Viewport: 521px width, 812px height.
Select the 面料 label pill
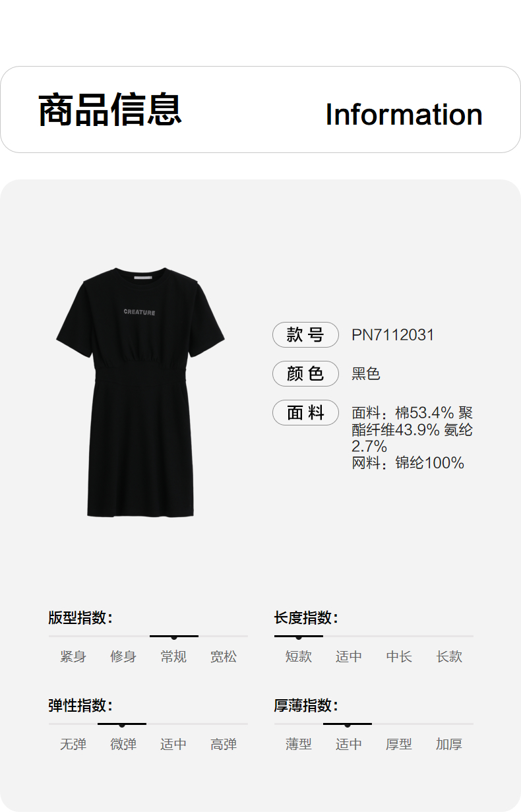tap(305, 413)
